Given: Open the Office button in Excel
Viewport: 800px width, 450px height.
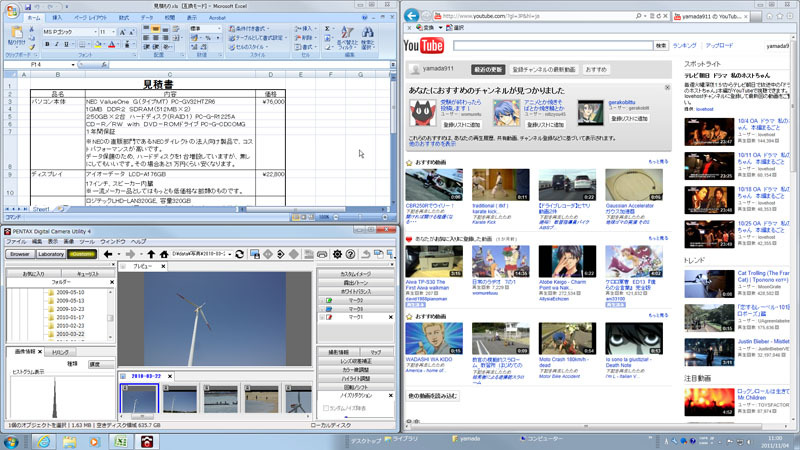Looking at the screenshot, I should (12, 10).
